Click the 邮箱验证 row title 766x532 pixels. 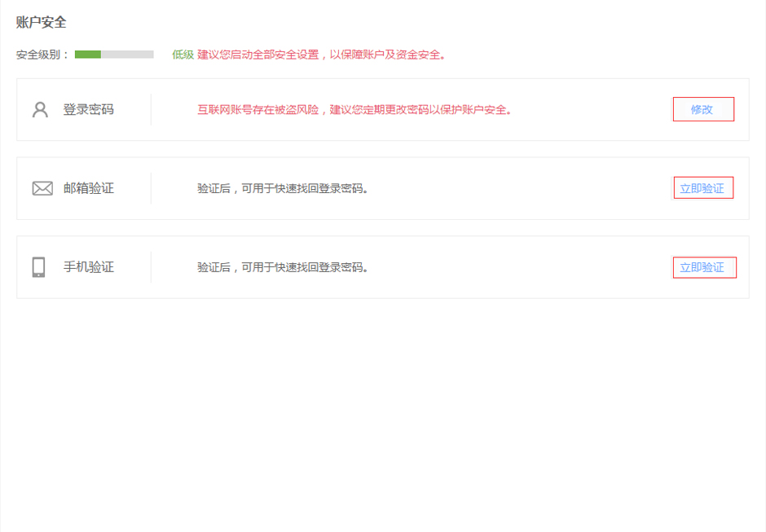point(89,188)
